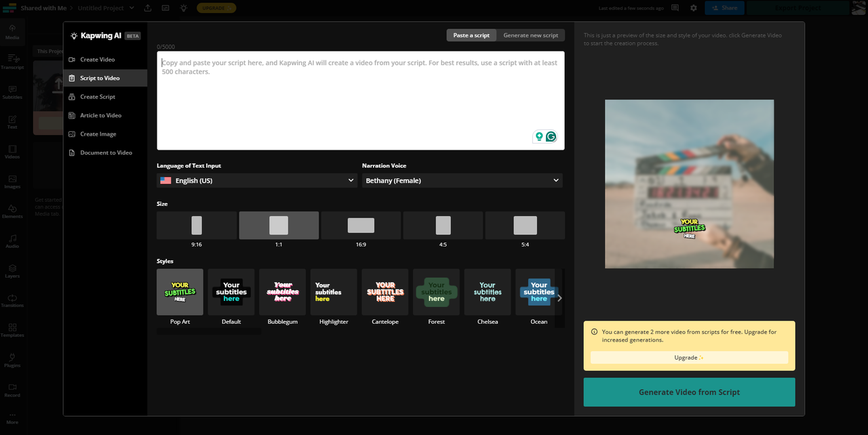Open the settings gear in top bar
Viewport: 868px width, 435px height.
tap(693, 8)
